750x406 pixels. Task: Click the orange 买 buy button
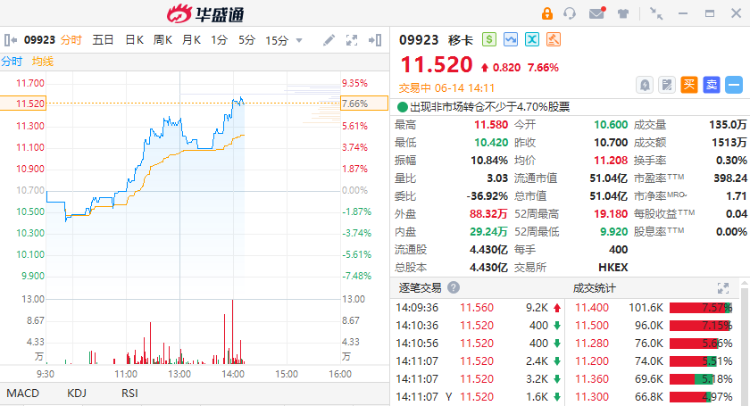tap(689, 85)
